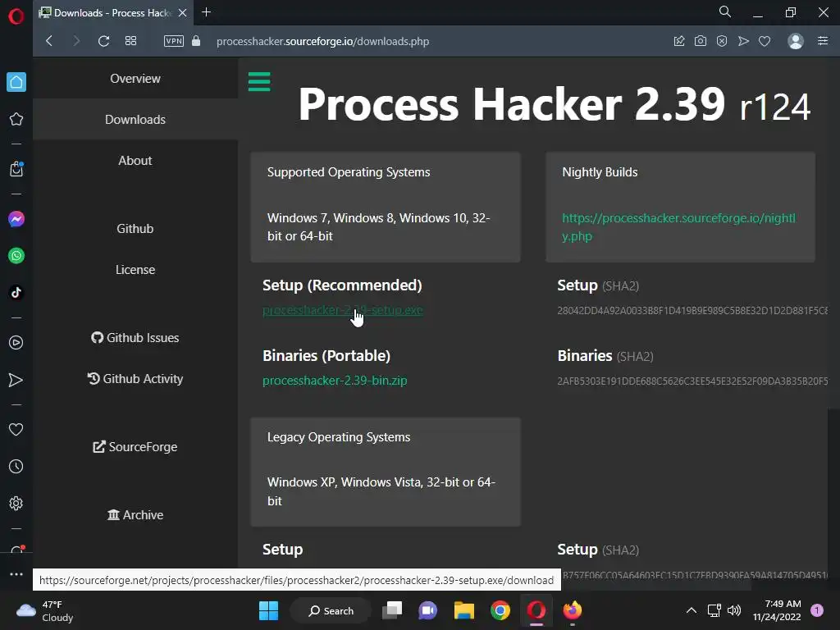This screenshot has height=630, width=840.
Task: Open the clock showing 7:49 AM
Action: point(777,610)
